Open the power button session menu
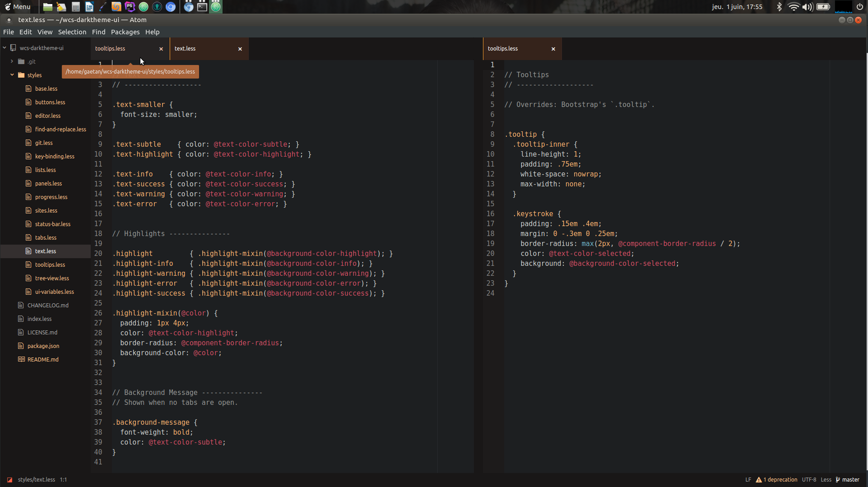This screenshot has width=868, height=487. point(859,7)
